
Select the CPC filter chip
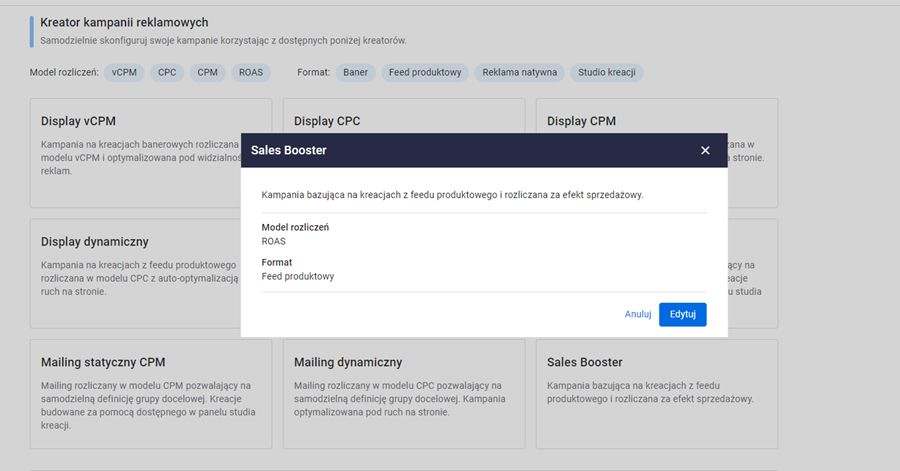pyautogui.click(x=167, y=72)
